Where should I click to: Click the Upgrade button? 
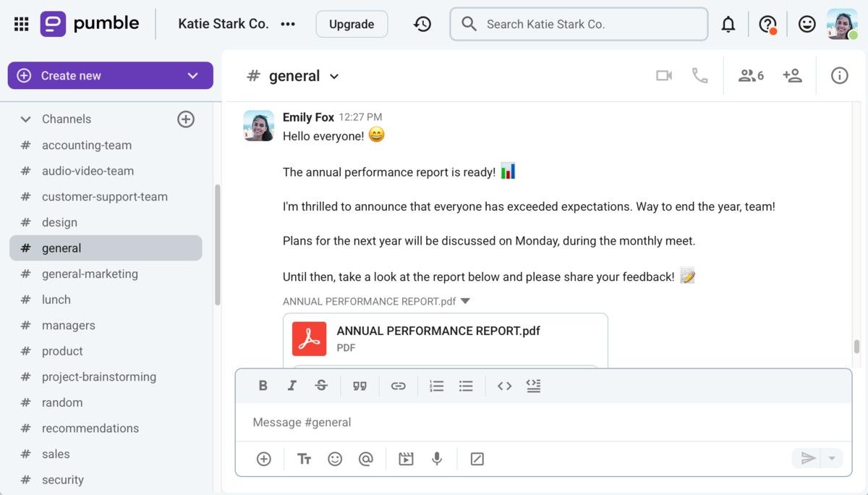pos(352,25)
